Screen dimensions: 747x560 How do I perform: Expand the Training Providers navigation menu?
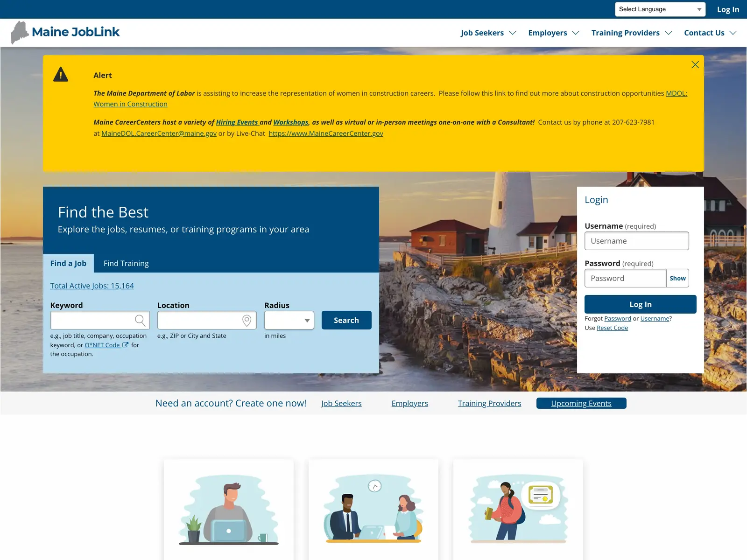point(632,33)
